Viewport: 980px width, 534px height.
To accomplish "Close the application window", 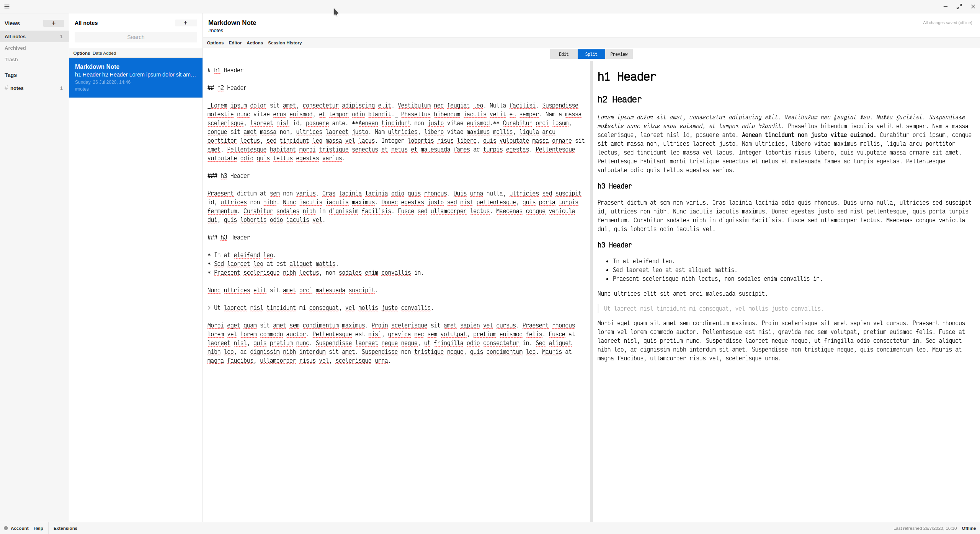I will [x=973, y=7].
